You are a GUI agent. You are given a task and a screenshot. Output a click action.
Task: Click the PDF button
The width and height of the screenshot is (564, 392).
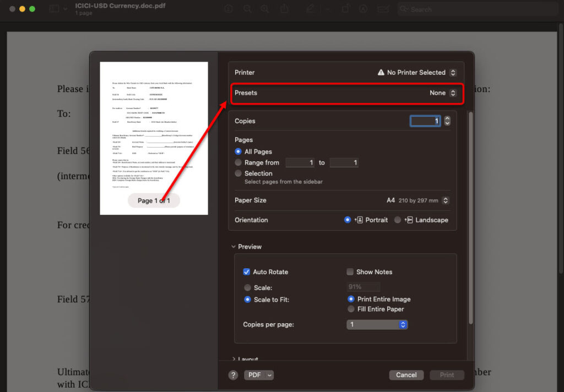point(254,375)
